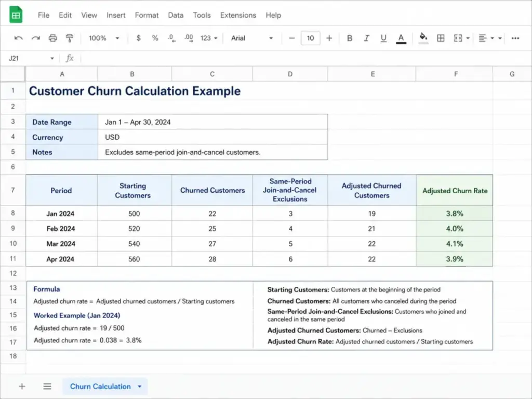532x399 pixels.
Task: Open the all sheets list icon
Action: tap(47, 386)
